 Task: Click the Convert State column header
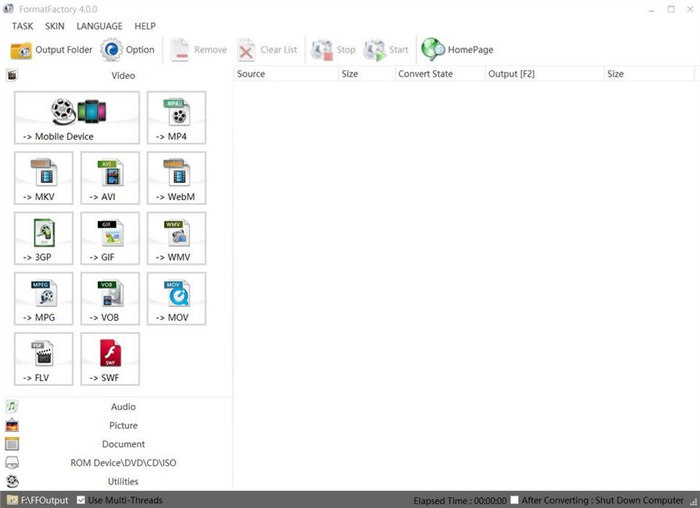[440, 74]
